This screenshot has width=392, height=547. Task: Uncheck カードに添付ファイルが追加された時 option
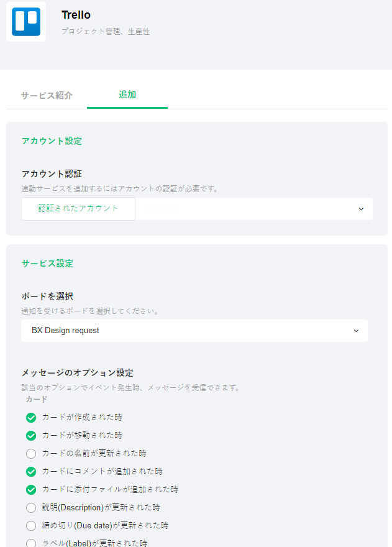[31, 490]
